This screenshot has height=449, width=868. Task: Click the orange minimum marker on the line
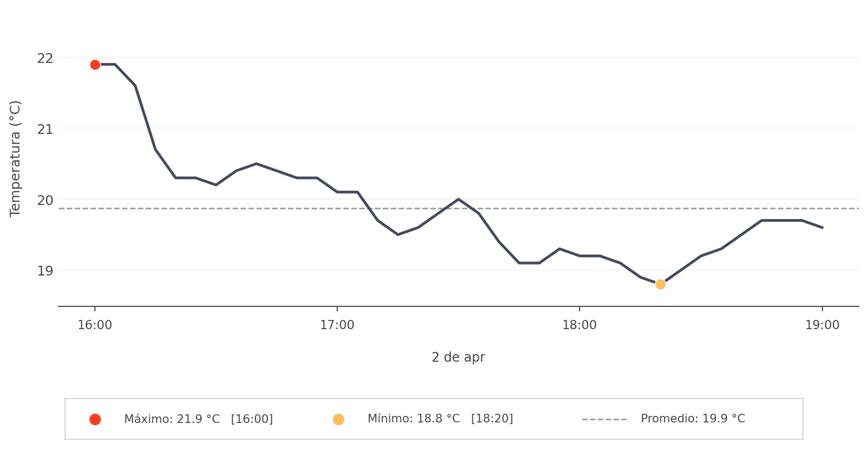(x=660, y=284)
